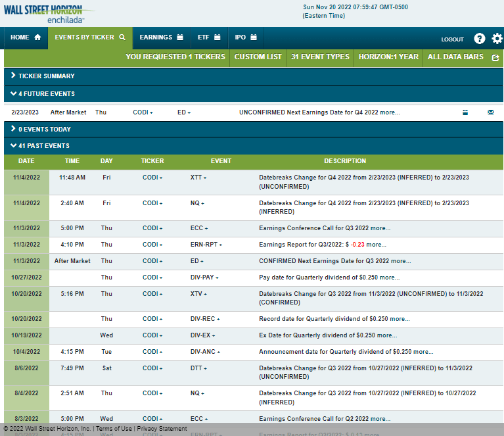Expand the 0 Events Today section
Viewport: 504px width, 436px height.
[x=44, y=130]
